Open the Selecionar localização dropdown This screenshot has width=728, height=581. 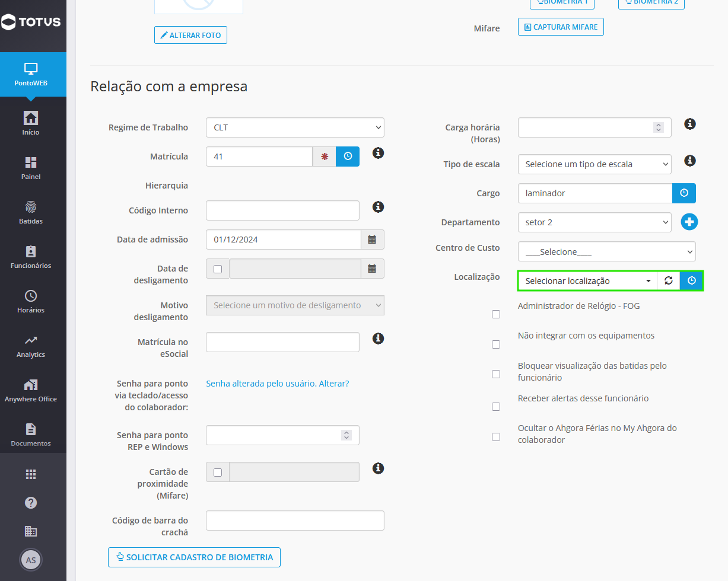pyautogui.click(x=587, y=280)
